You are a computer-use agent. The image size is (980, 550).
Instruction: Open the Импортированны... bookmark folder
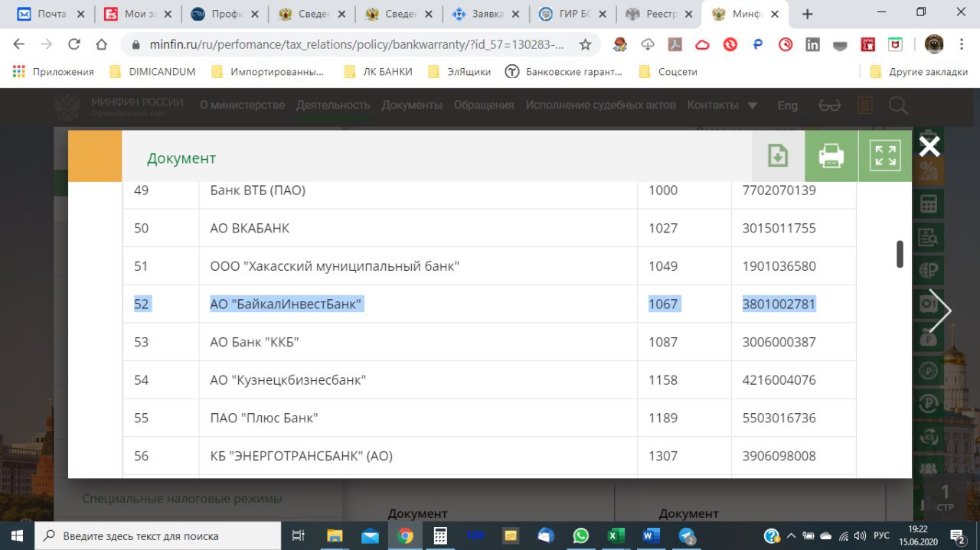click(x=267, y=72)
